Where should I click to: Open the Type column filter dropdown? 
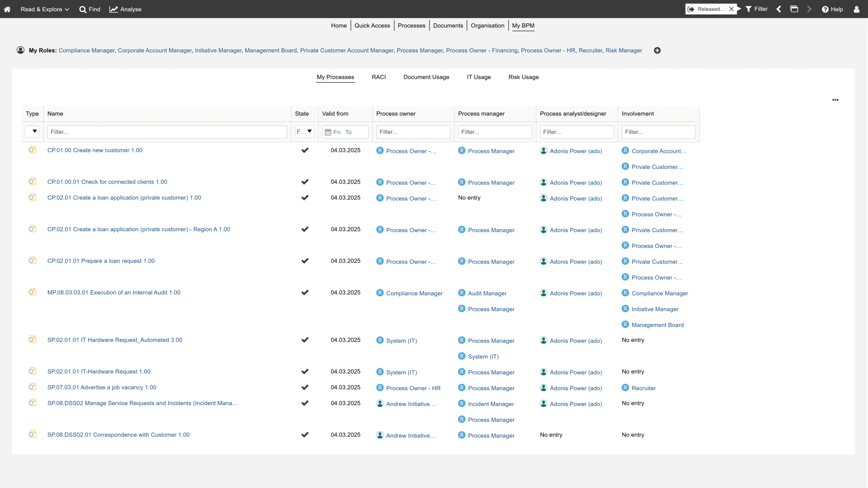click(x=33, y=131)
